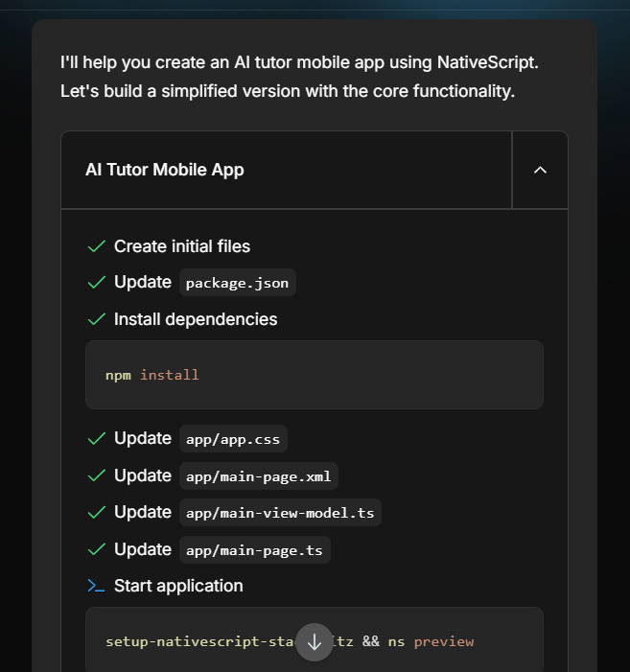Open the AI Tutor Mobile App header
This screenshot has width=630, height=672.
click(x=287, y=170)
